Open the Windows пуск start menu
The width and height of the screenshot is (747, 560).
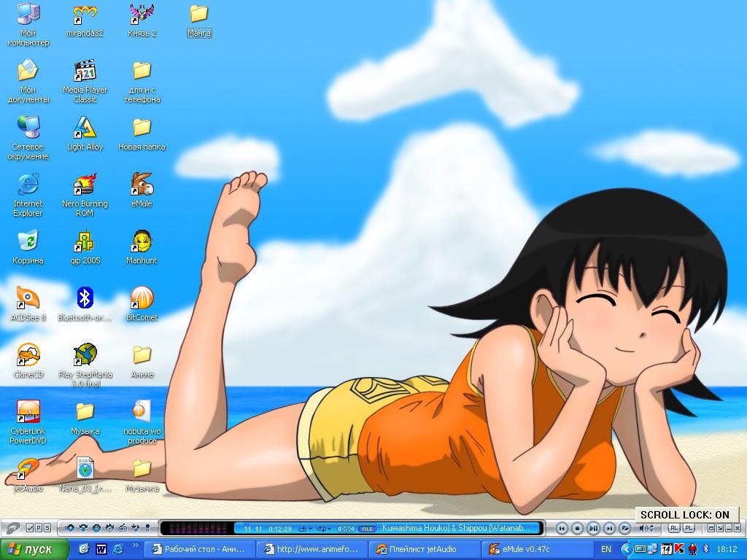click(x=34, y=550)
